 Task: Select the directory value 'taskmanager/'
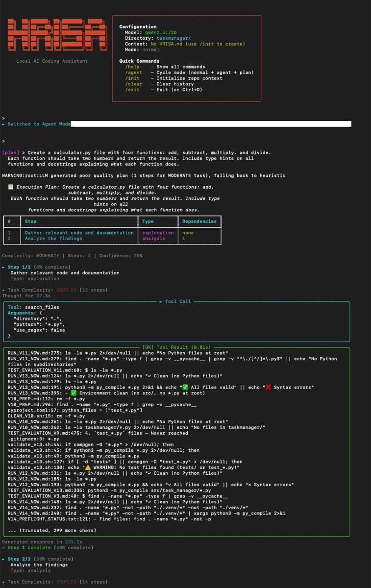[173, 38]
